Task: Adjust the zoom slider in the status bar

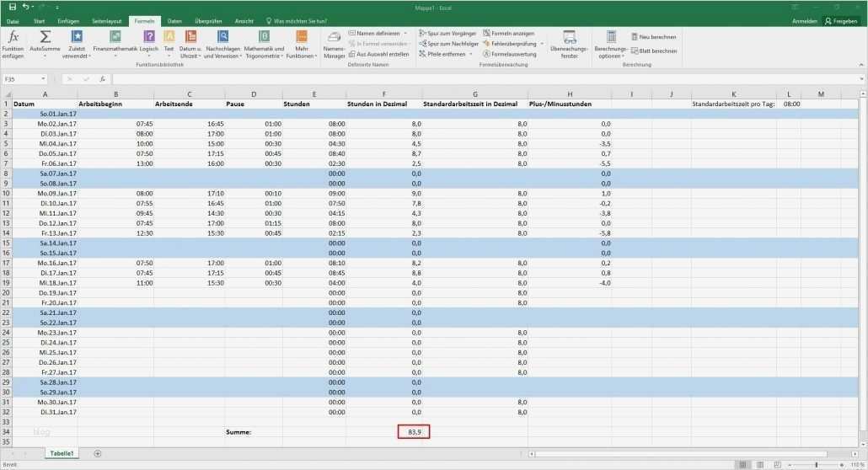Action: click(816, 465)
